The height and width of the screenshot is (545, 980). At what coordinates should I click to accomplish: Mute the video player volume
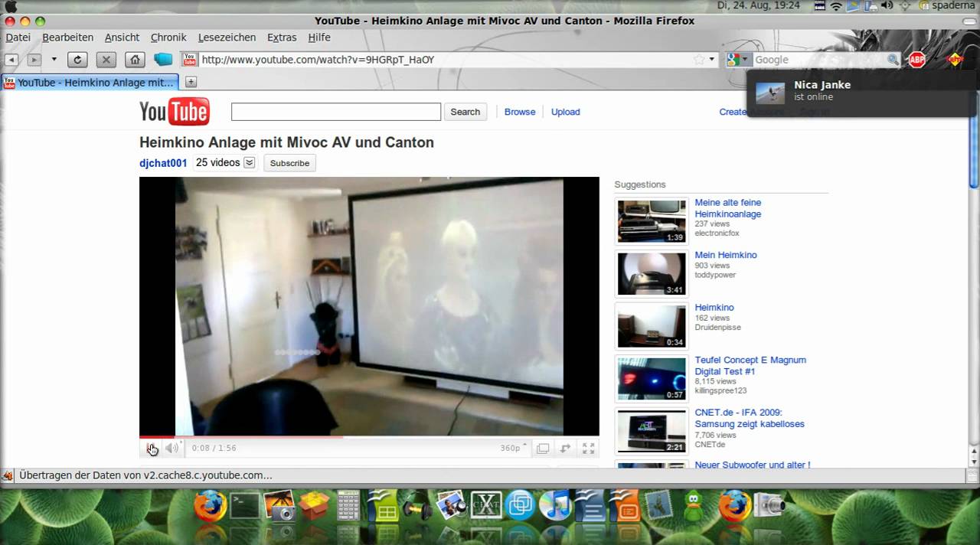[x=172, y=449]
